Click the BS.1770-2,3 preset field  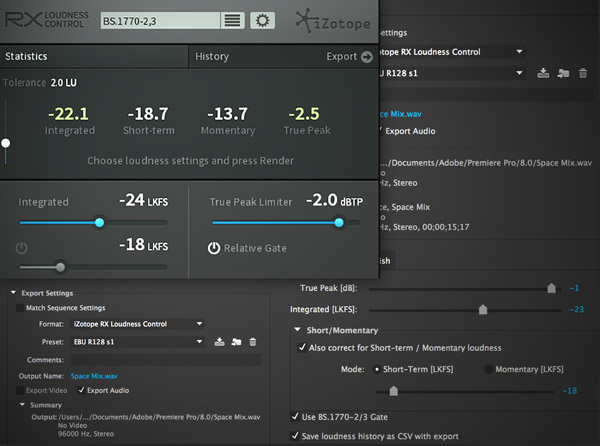coord(160,21)
